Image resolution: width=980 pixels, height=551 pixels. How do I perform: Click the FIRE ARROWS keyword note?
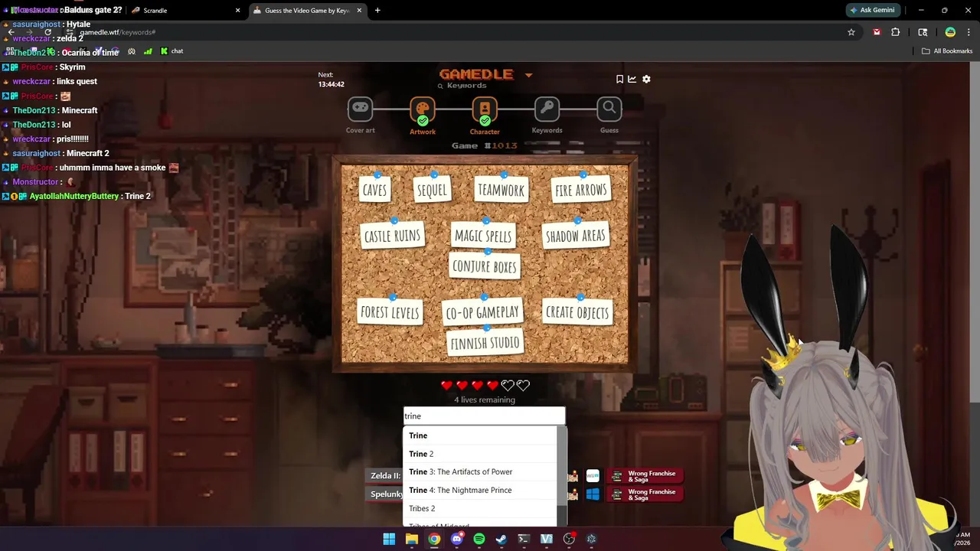point(581,189)
